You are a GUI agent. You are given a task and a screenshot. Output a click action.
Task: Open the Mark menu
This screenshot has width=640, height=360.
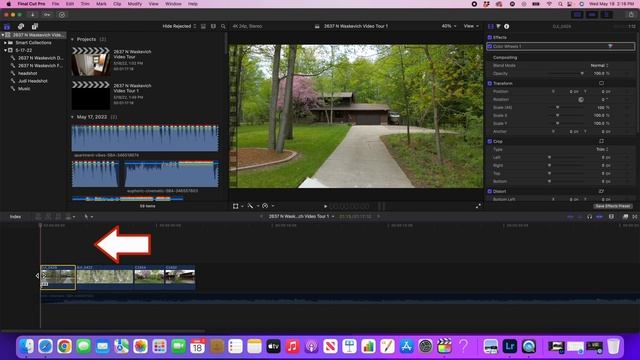(101, 4)
